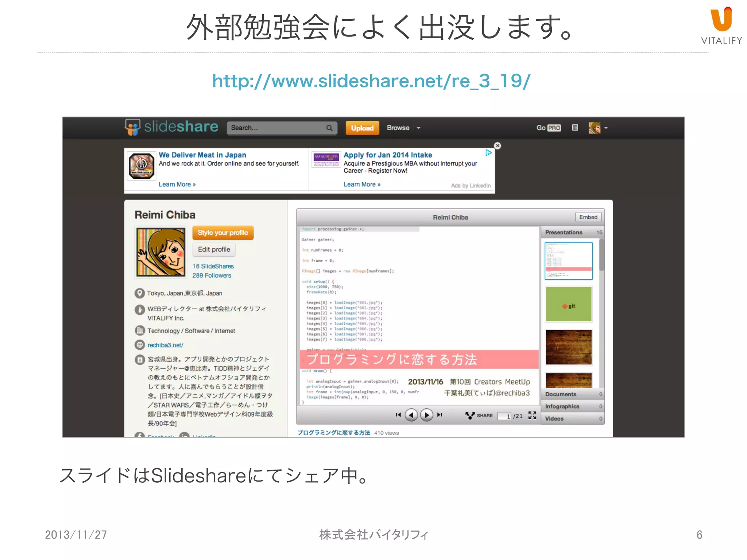Click Edit profile button
The image size is (747, 560).
[214, 249]
